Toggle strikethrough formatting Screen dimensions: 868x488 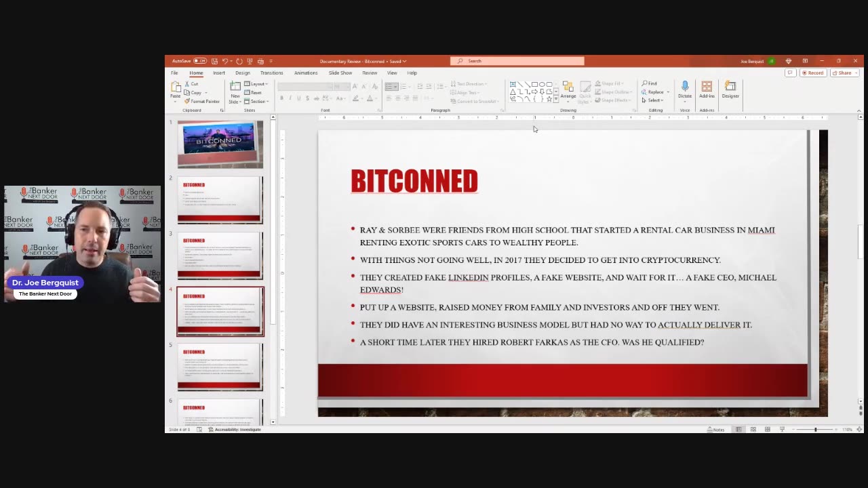[307, 98]
